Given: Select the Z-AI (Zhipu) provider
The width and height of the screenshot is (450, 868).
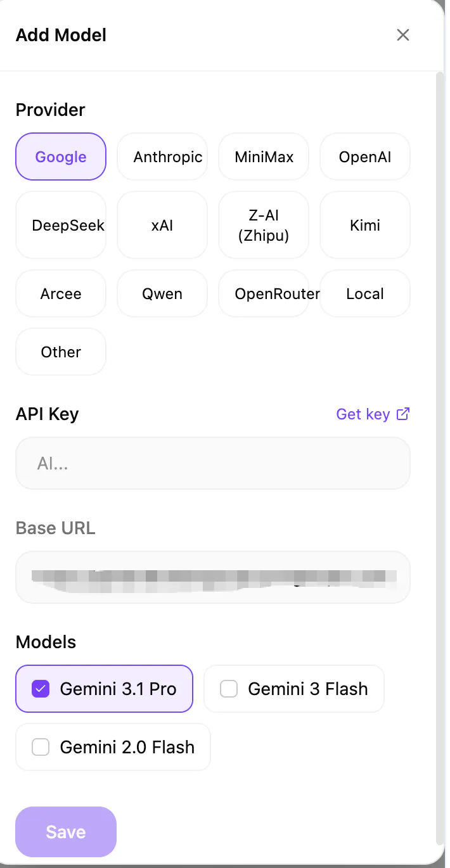Looking at the screenshot, I should click(x=264, y=225).
